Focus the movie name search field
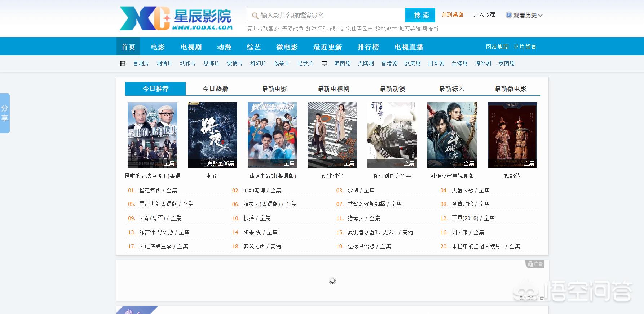This screenshot has width=644, height=314. (x=326, y=15)
